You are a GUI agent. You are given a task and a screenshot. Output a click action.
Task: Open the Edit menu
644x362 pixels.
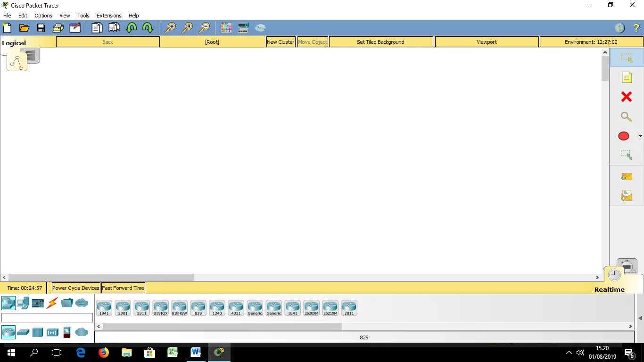(x=23, y=16)
